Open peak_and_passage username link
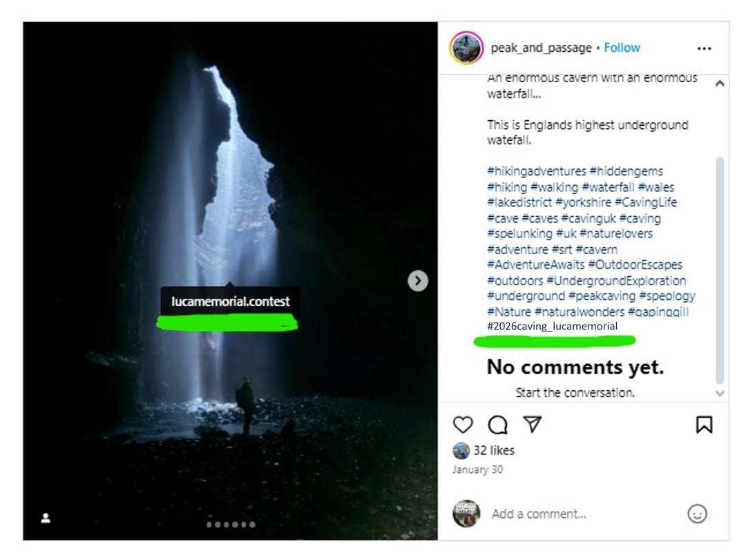Image resolution: width=746 pixels, height=560 pixels. point(541,48)
